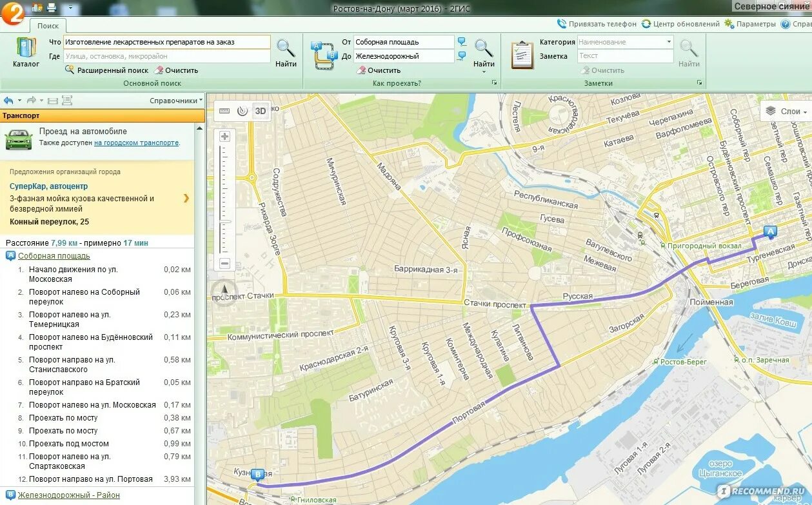Click the blue B end marker on map

[257, 476]
